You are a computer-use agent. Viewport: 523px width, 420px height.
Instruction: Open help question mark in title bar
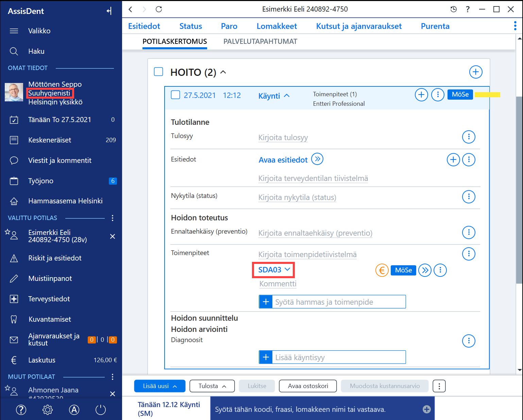468,9
